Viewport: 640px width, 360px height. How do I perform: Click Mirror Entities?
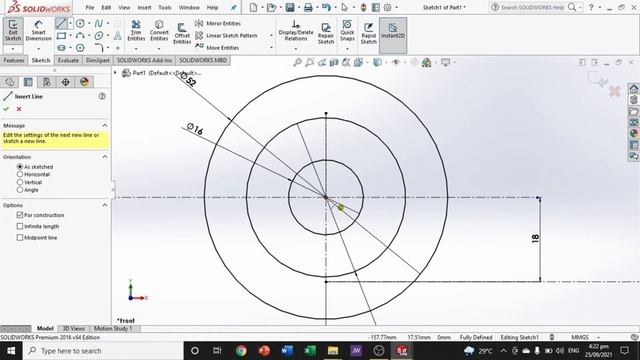tap(218, 23)
